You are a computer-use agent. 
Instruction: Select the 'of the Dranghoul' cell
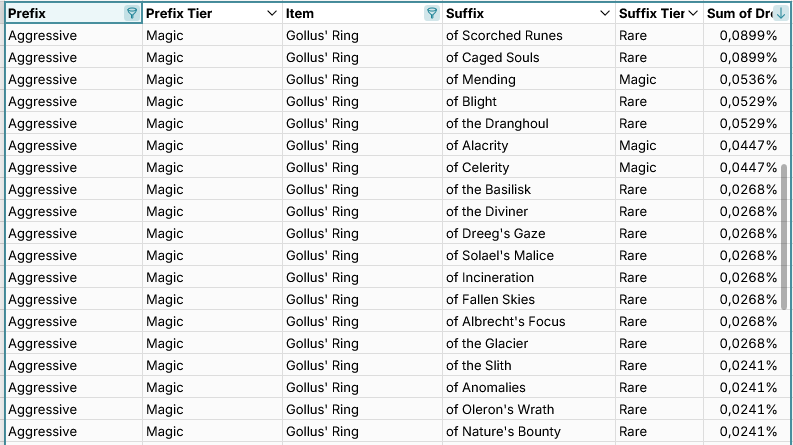528,123
